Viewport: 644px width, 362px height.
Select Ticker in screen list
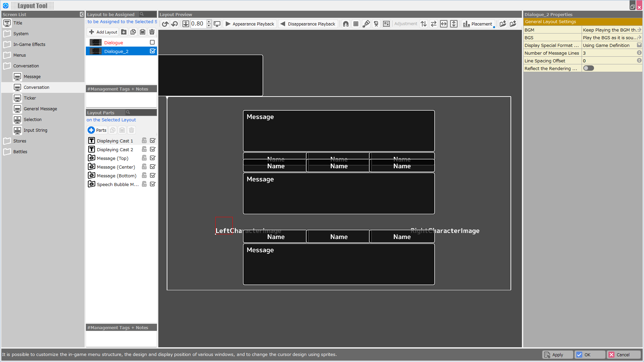pyautogui.click(x=30, y=98)
